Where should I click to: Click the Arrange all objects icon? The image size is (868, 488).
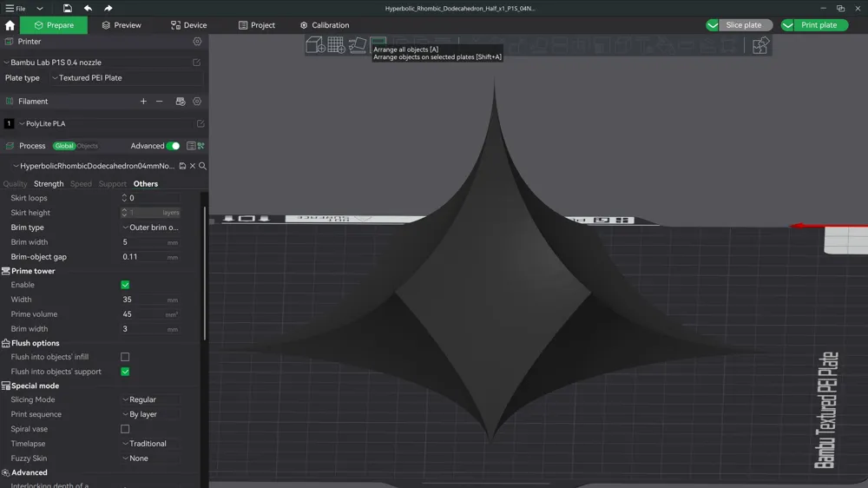(x=378, y=42)
